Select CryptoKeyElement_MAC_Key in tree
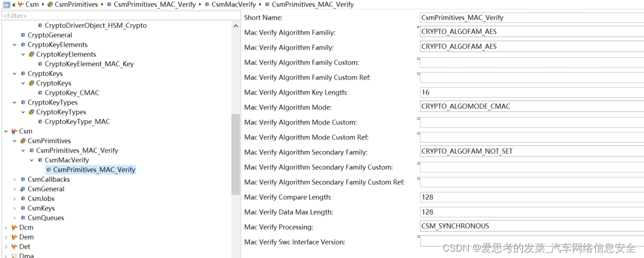The height and width of the screenshot is (258, 644). 89,64
